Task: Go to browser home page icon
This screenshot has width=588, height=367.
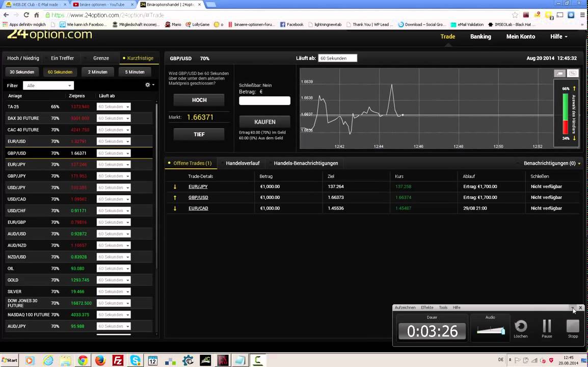Action: coord(36,15)
